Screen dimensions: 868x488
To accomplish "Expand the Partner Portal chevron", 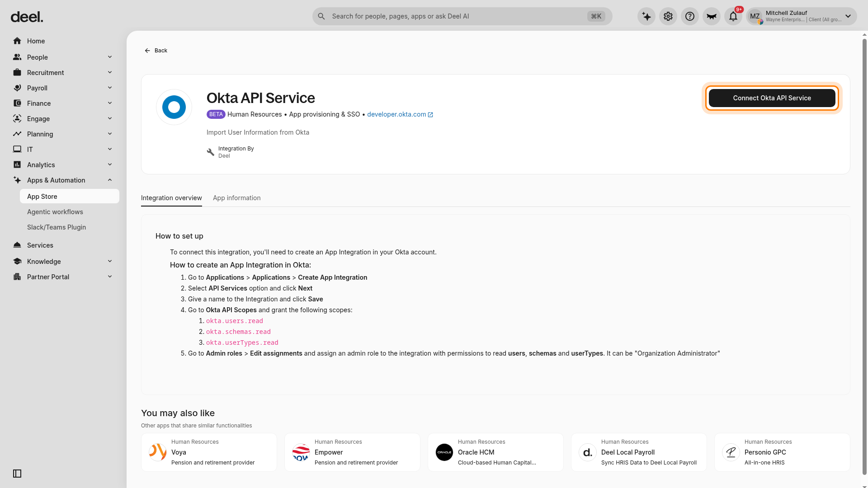I will [x=110, y=277].
